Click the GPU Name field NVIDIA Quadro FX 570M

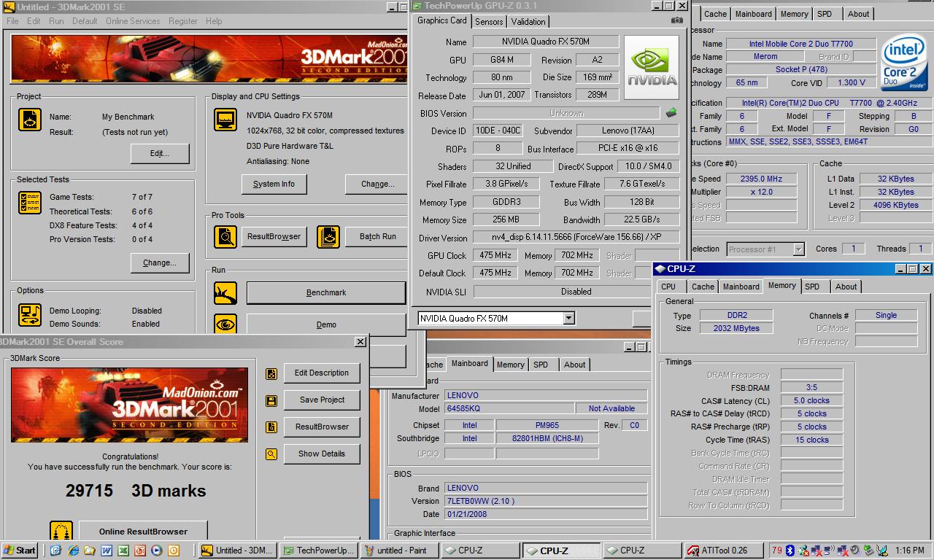click(x=545, y=42)
